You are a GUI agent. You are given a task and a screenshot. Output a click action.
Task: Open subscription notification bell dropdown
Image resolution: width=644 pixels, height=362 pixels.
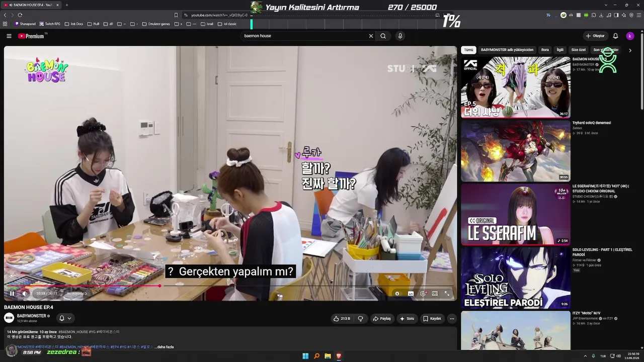[x=65, y=318]
